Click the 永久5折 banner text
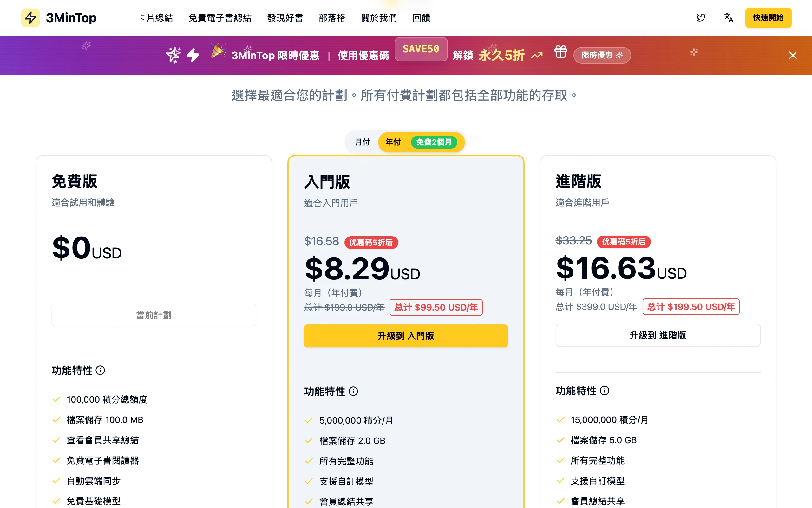 [501, 55]
